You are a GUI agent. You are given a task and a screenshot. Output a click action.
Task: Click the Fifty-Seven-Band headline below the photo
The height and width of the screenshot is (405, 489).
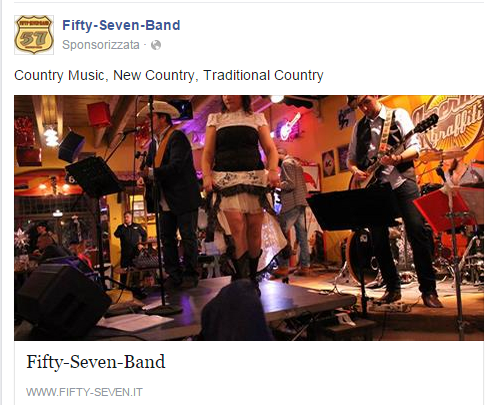[96, 362]
